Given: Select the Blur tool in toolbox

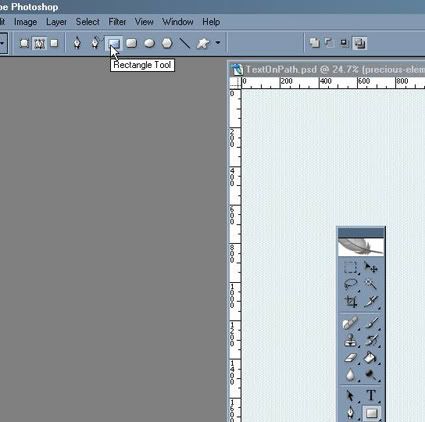Looking at the screenshot, I should coord(351,375).
